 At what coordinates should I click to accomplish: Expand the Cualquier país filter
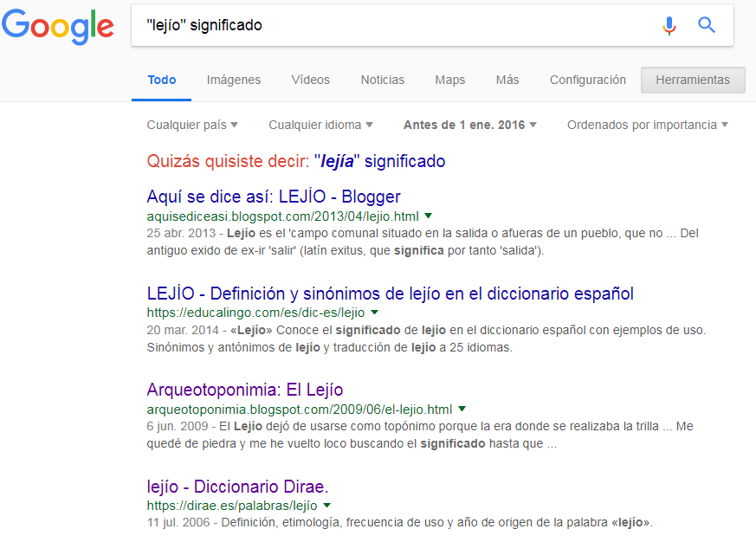click(x=192, y=125)
